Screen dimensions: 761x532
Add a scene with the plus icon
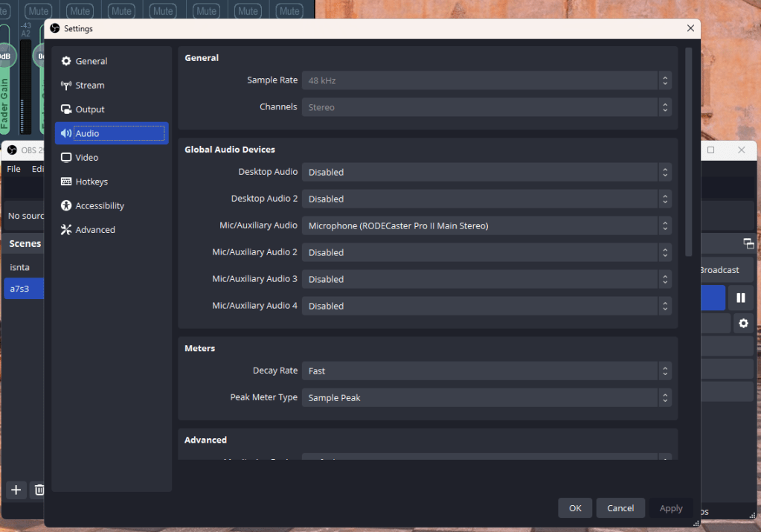tap(16, 490)
